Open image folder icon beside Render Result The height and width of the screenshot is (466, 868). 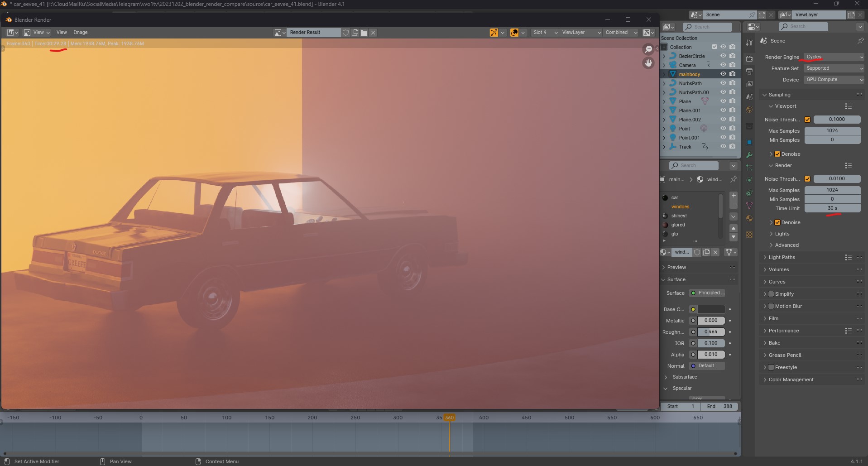coord(364,33)
